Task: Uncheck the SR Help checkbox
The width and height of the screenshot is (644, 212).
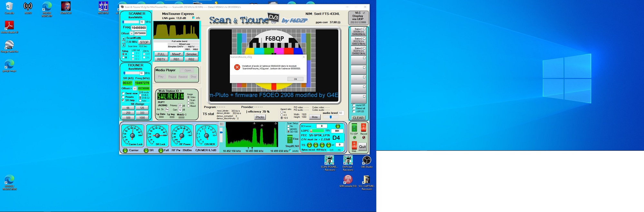Action: (x=123, y=100)
